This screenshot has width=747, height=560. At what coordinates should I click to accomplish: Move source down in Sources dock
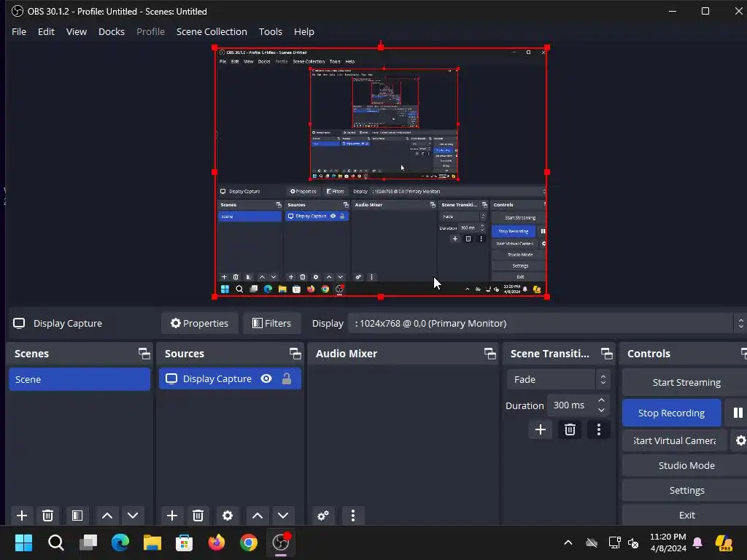tap(283, 516)
